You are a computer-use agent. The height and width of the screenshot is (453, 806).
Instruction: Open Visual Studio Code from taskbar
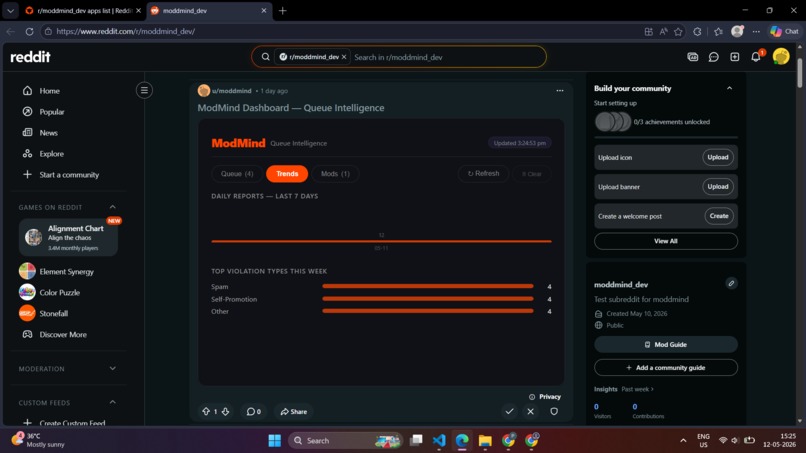[439, 441]
